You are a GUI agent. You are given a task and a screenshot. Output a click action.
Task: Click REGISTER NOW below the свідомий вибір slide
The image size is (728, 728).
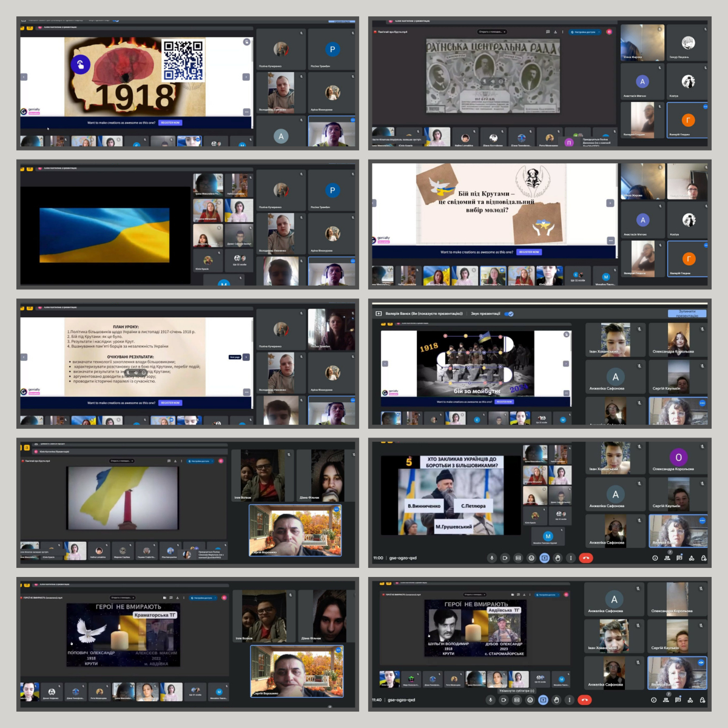[529, 252]
